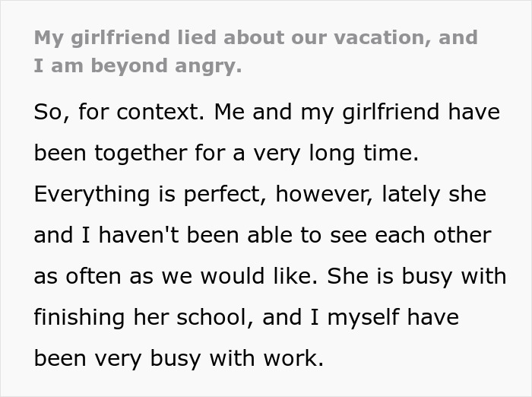Click the phrase 'She is busy with'
Screen dimensions: 532x397
[x=416, y=276]
